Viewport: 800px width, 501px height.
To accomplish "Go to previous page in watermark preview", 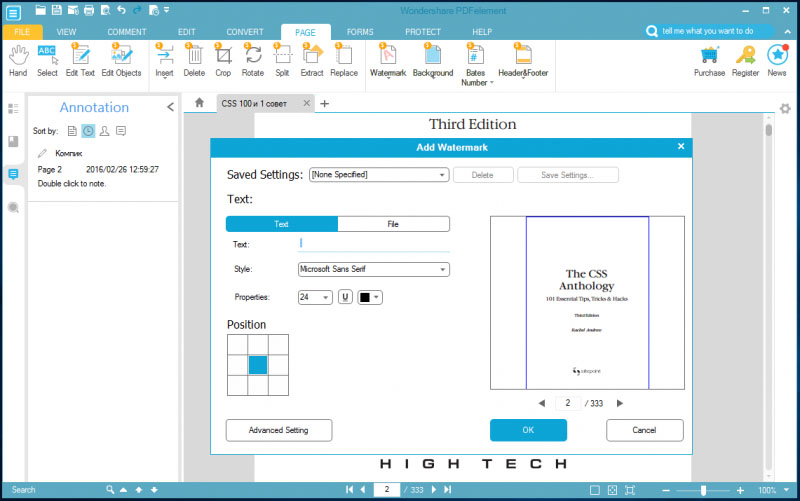I will (541, 403).
